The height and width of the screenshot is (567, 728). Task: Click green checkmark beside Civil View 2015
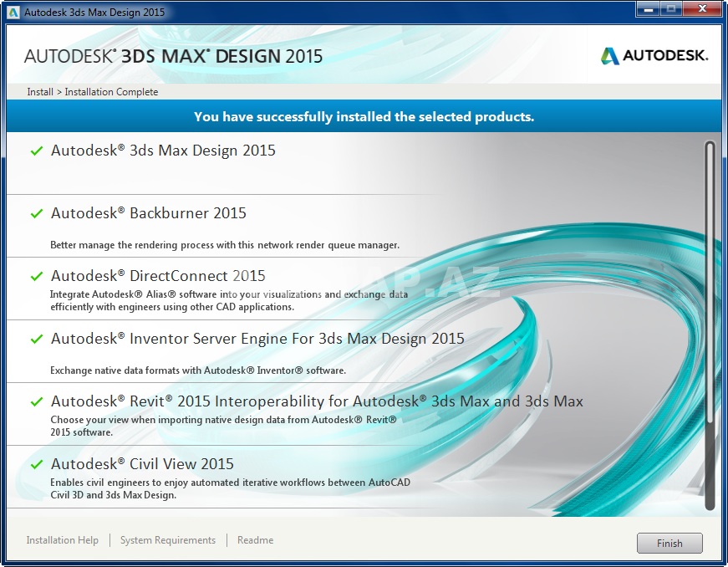[x=37, y=464]
